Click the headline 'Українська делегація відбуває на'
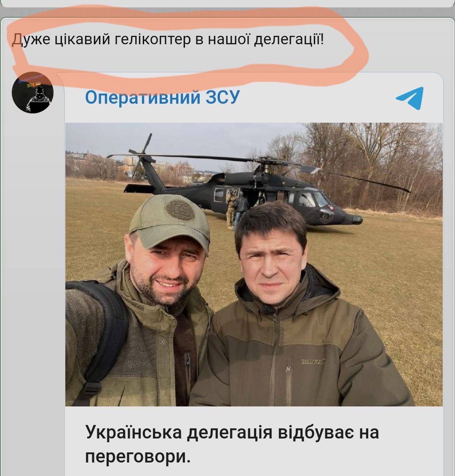 232,432
